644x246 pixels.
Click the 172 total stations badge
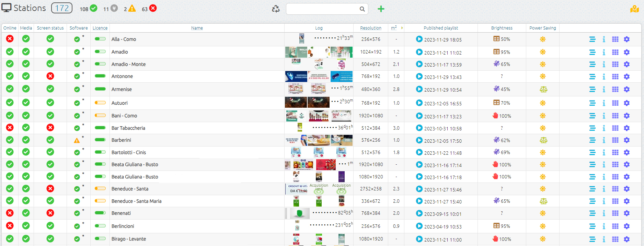(62, 8)
